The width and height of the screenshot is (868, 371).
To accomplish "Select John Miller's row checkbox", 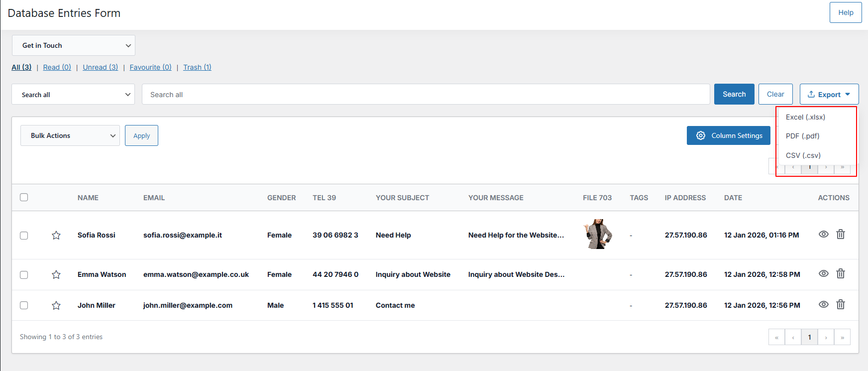I will tap(24, 305).
